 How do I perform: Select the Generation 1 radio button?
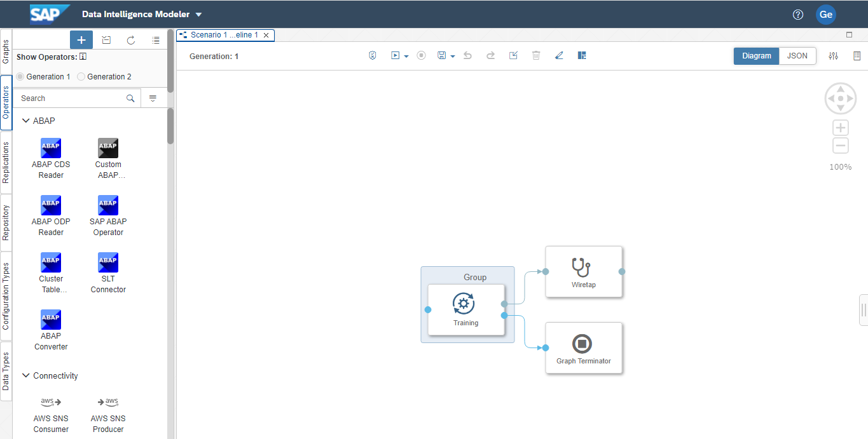point(20,77)
